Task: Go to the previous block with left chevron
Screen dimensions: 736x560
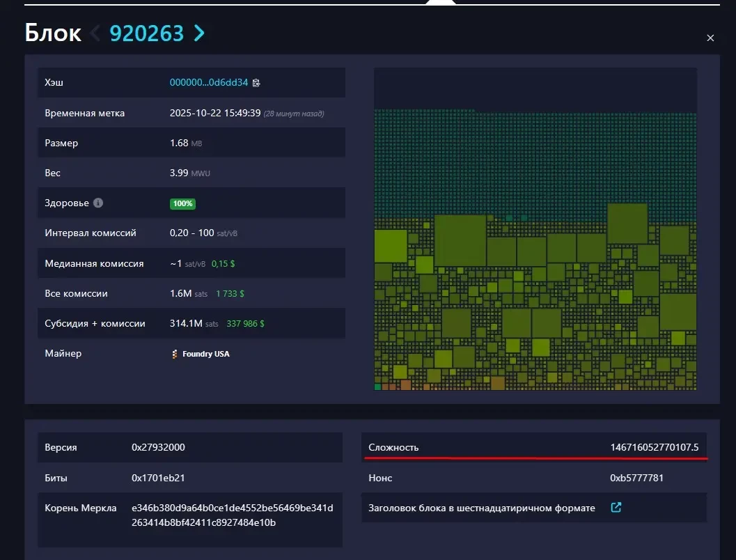Action: [95, 33]
